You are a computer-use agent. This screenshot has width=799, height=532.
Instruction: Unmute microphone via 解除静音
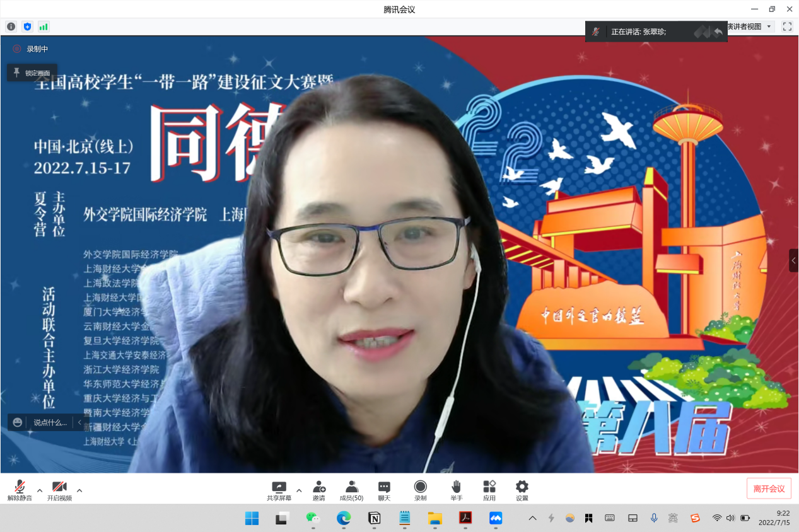[20, 490]
